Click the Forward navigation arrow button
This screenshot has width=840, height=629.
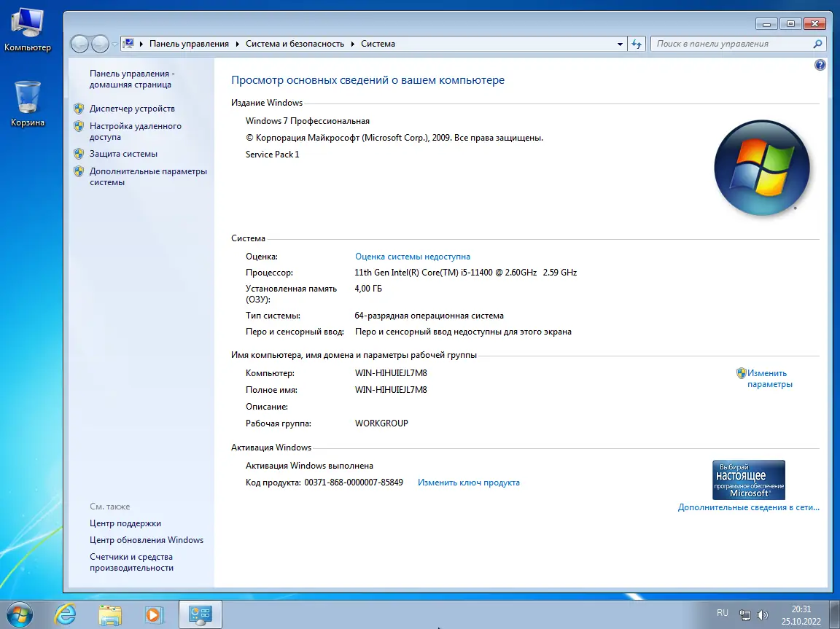coord(100,44)
